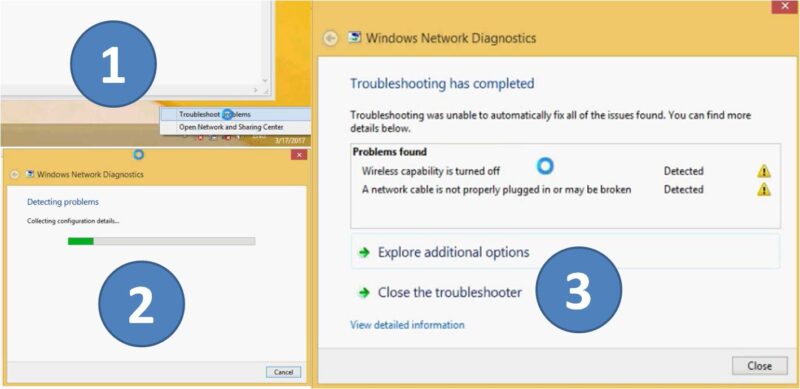Image resolution: width=800 pixels, height=389 pixels.
Task: Click the horizontal scrollbar right arrow in panel one
Action: point(256,90)
